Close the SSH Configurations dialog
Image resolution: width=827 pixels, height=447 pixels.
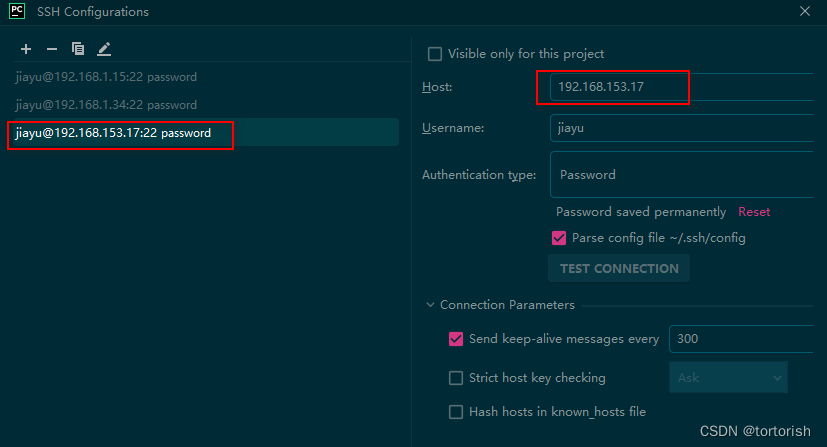806,12
